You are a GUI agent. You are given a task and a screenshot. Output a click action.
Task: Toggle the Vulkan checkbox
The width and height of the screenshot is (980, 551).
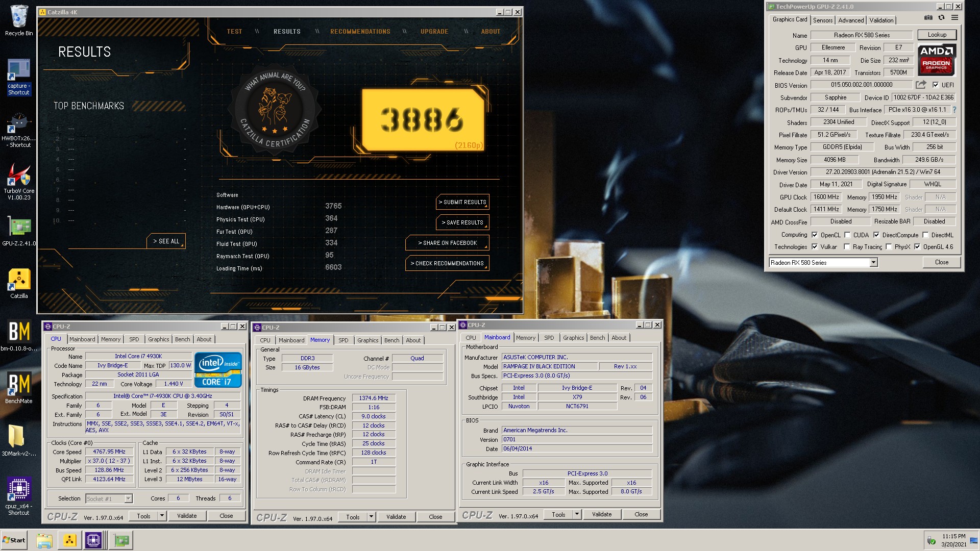(x=815, y=247)
